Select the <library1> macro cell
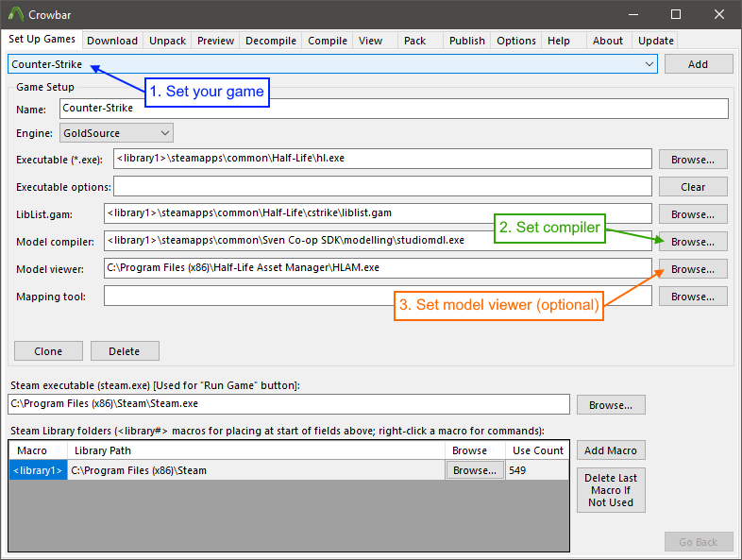Screen dimensions: 742x560 click(38, 470)
